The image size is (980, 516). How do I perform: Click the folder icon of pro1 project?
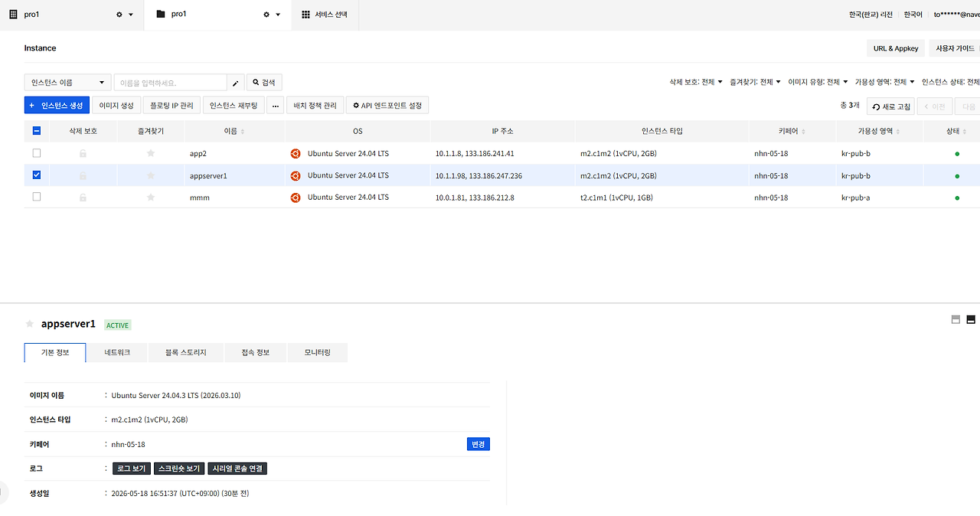[x=160, y=14]
